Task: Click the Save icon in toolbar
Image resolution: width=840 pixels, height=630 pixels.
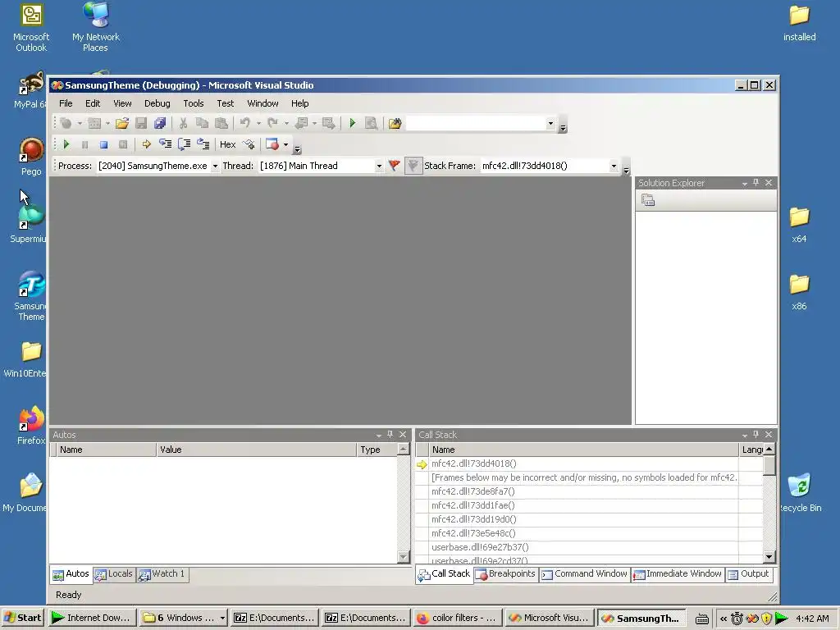Action: click(x=141, y=123)
